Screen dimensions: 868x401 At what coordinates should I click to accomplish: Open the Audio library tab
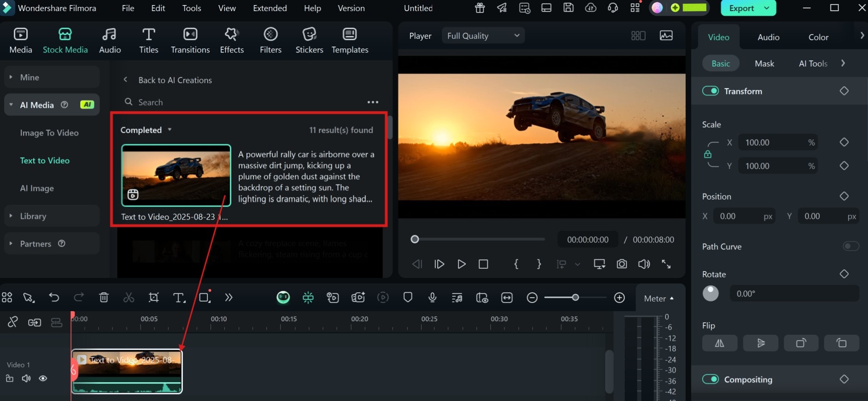pyautogui.click(x=110, y=41)
